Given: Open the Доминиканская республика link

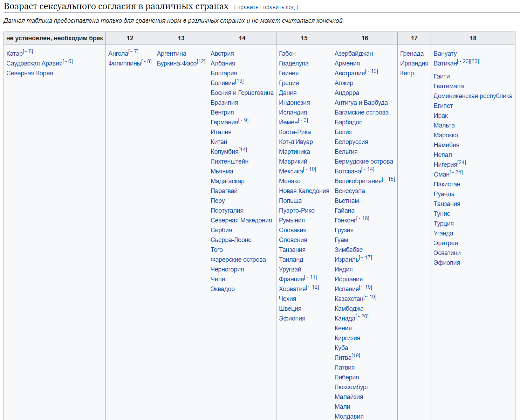Looking at the screenshot, I should [x=473, y=96].
